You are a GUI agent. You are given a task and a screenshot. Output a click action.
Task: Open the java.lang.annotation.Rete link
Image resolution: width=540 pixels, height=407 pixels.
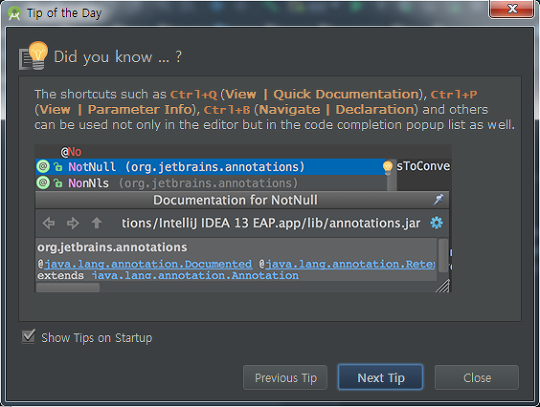point(350,264)
